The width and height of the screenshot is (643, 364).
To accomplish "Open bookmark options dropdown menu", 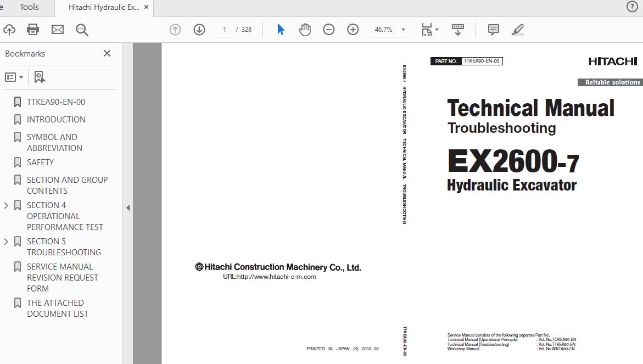I will point(14,77).
